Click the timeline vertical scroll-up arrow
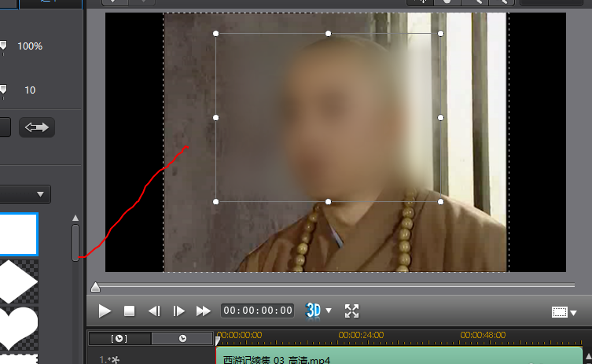The height and width of the screenshot is (364, 592). (588, 356)
